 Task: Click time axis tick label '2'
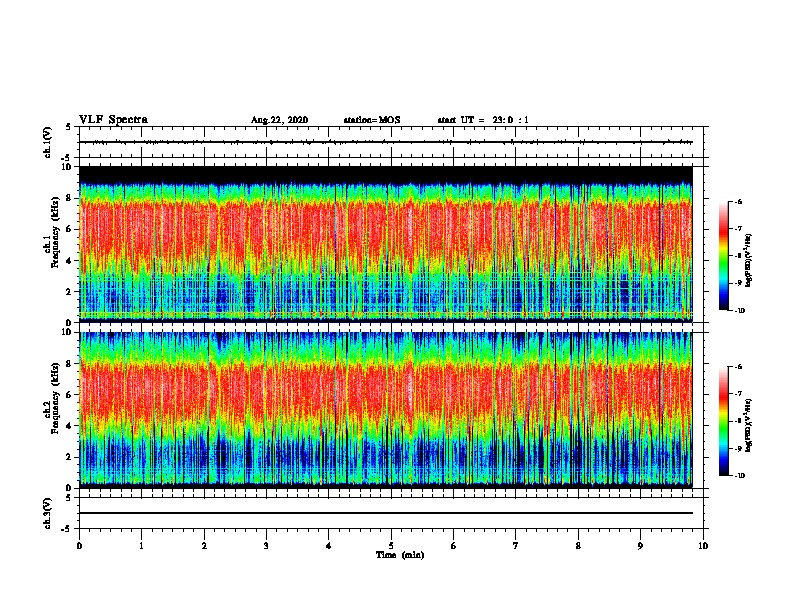(204, 546)
